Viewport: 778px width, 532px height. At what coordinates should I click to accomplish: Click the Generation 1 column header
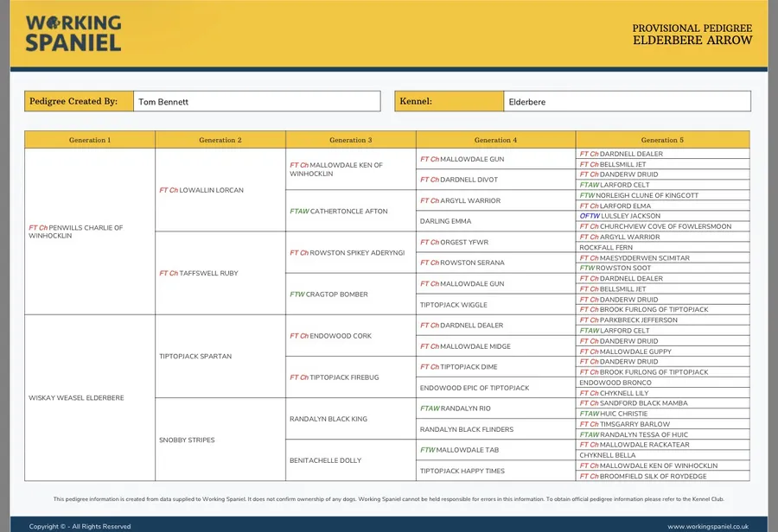tap(90, 140)
